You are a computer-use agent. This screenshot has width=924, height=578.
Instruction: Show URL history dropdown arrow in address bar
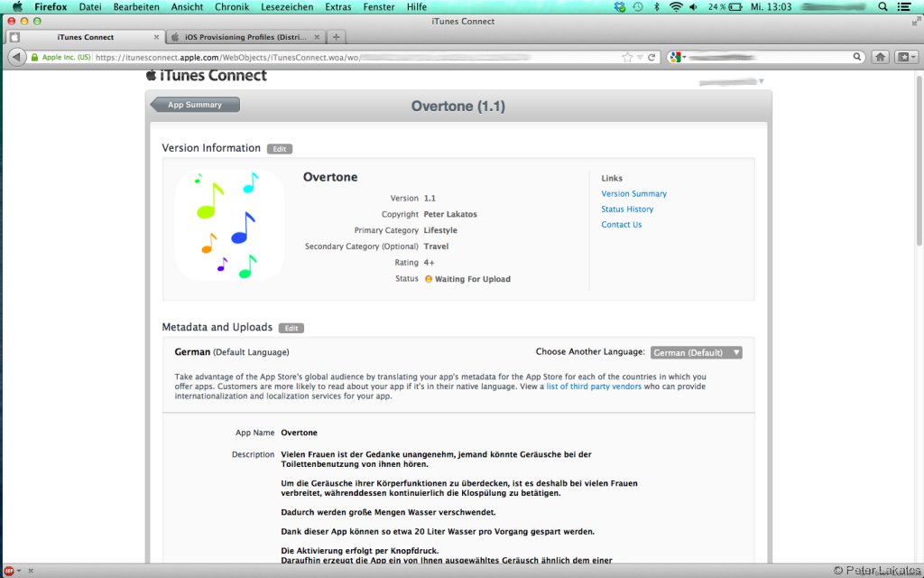640,57
